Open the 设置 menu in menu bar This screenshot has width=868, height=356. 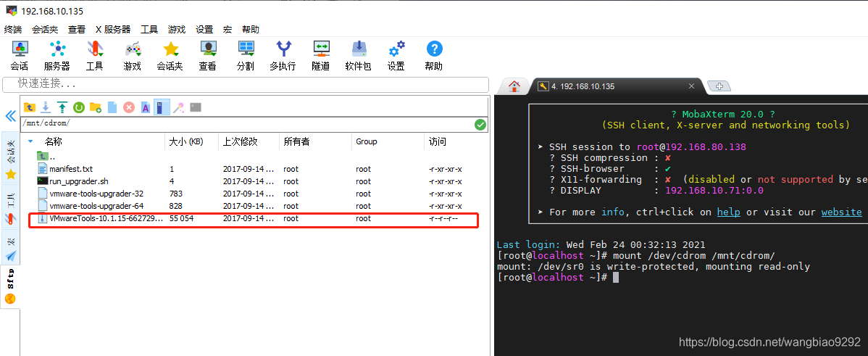(204, 29)
